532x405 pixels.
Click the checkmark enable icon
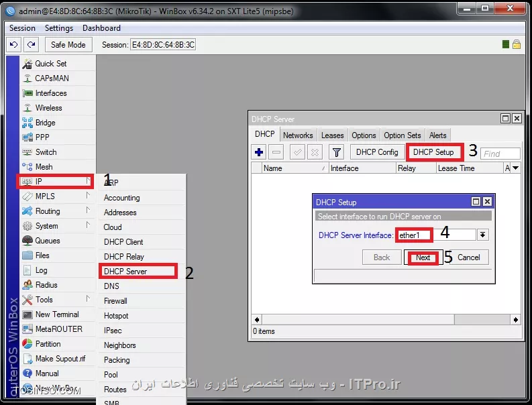(298, 152)
